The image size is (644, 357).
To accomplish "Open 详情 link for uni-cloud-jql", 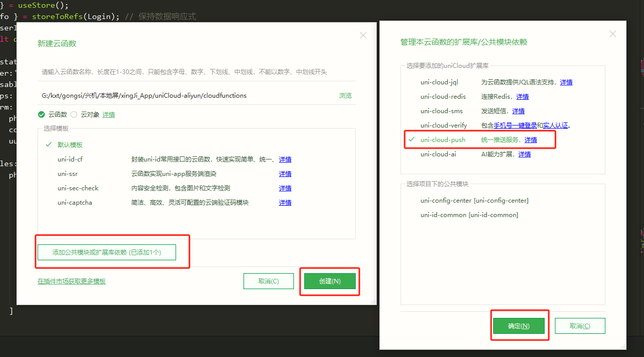I will pyautogui.click(x=566, y=82).
